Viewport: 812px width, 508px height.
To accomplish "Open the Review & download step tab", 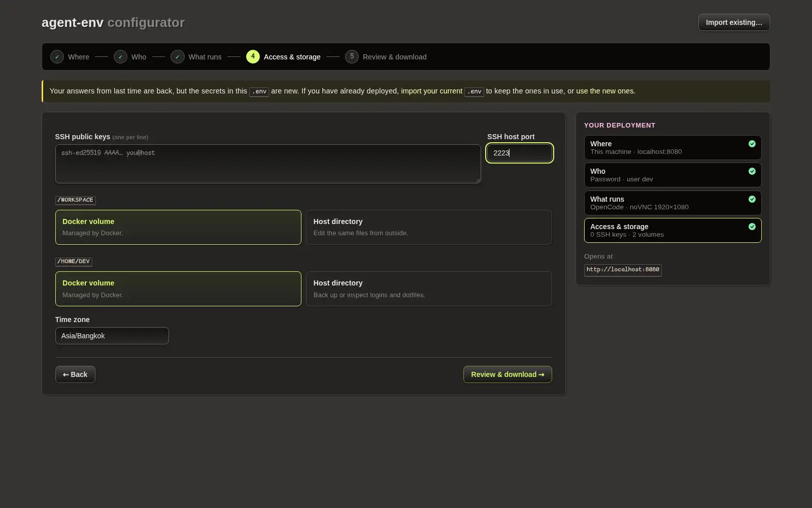I will click(x=386, y=57).
